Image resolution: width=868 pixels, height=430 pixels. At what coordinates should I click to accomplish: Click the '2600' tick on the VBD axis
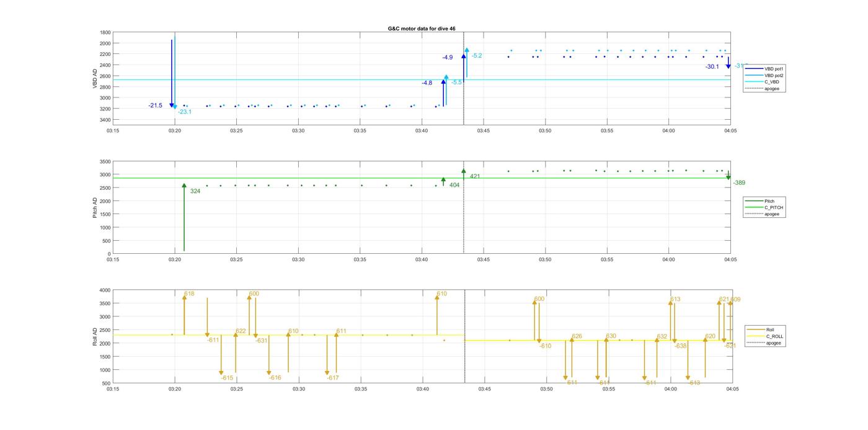click(x=105, y=76)
